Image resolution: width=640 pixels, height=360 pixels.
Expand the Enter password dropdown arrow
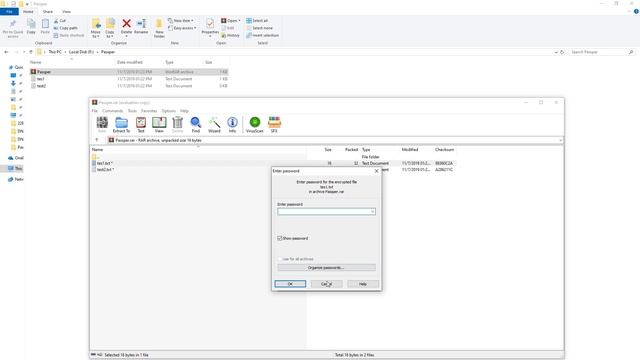[372, 211]
